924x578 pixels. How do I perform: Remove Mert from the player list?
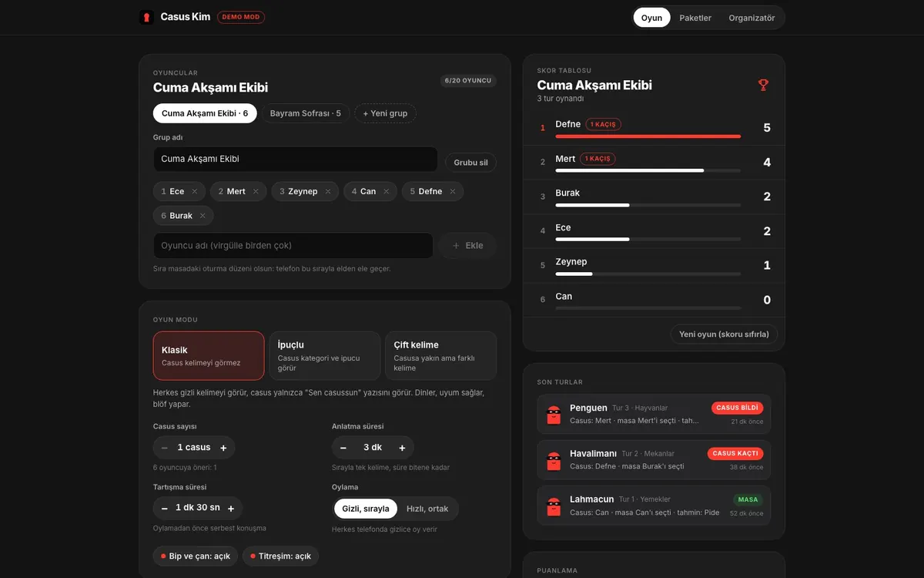[256, 191]
